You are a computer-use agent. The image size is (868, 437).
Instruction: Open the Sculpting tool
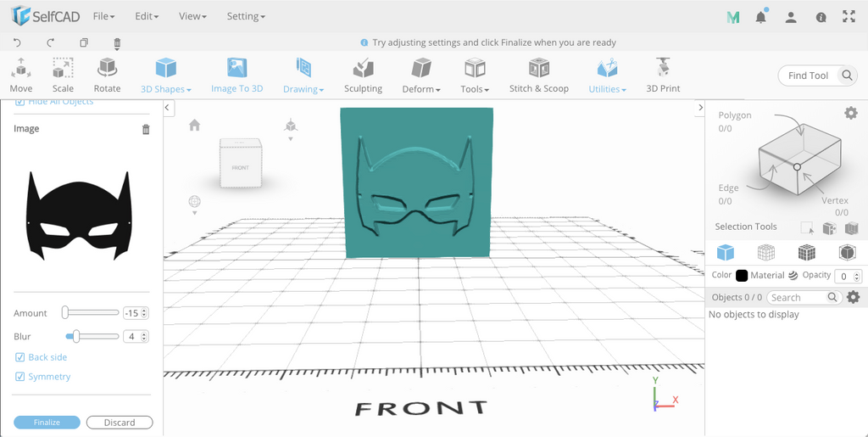coord(363,76)
